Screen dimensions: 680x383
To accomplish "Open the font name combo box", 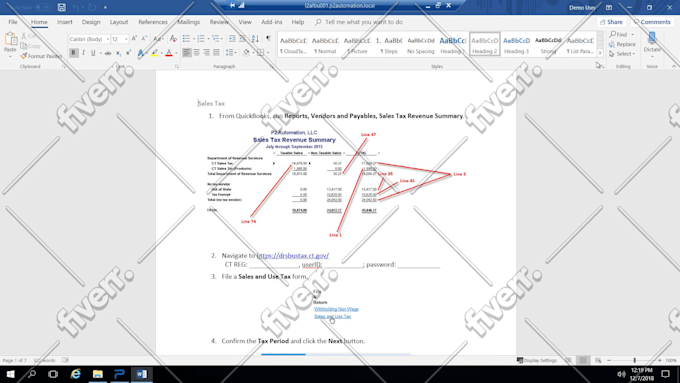I will pyautogui.click(x=89, y=39).
